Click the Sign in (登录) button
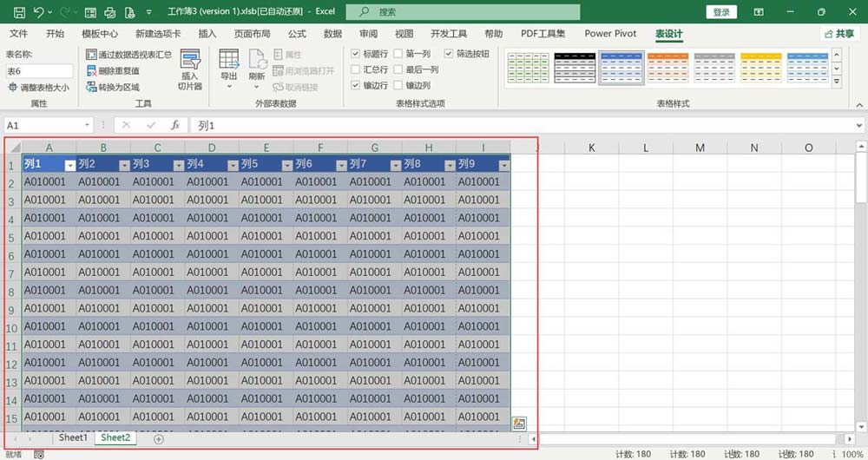The height and width of the screenshot is (460, 868). pos(721,12)
